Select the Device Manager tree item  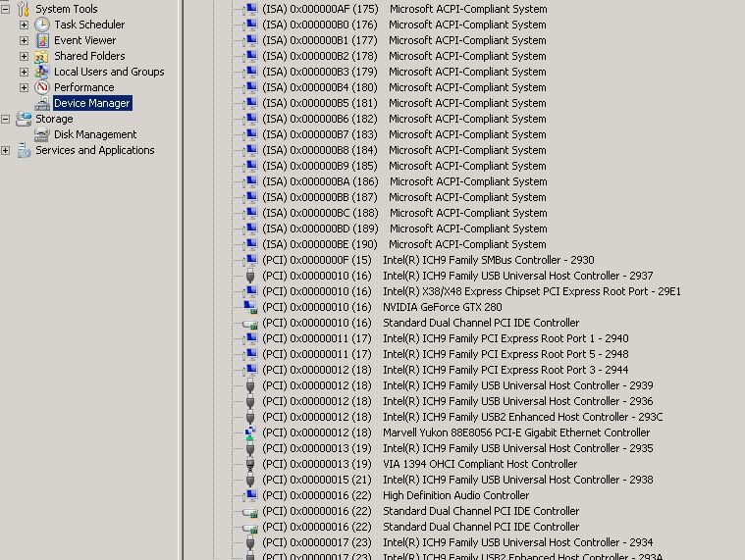pyautogui.click(x=92, y=103)
